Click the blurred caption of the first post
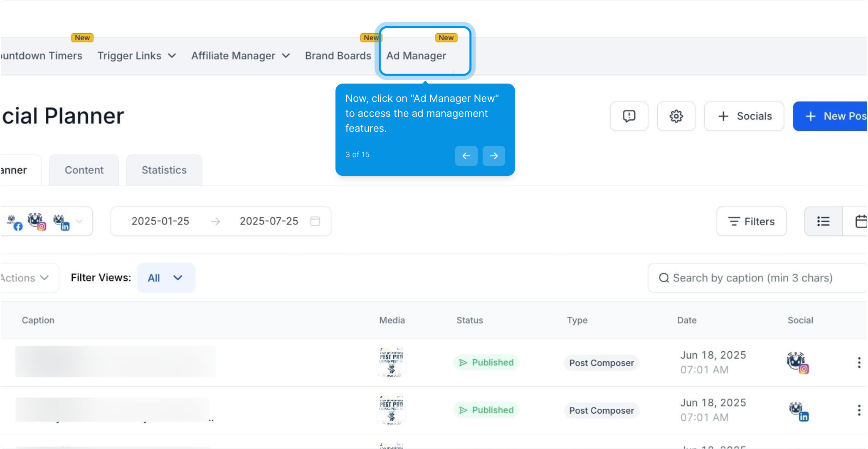This screenshot has width=868, height=449. click(x=115, y=361)
